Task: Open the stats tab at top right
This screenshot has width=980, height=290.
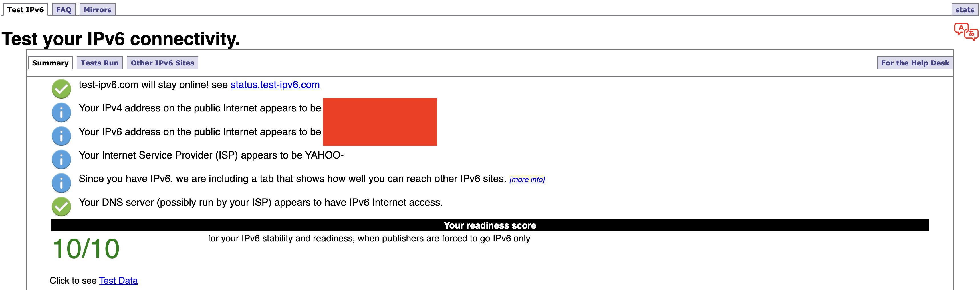Action: pos(965,10)
